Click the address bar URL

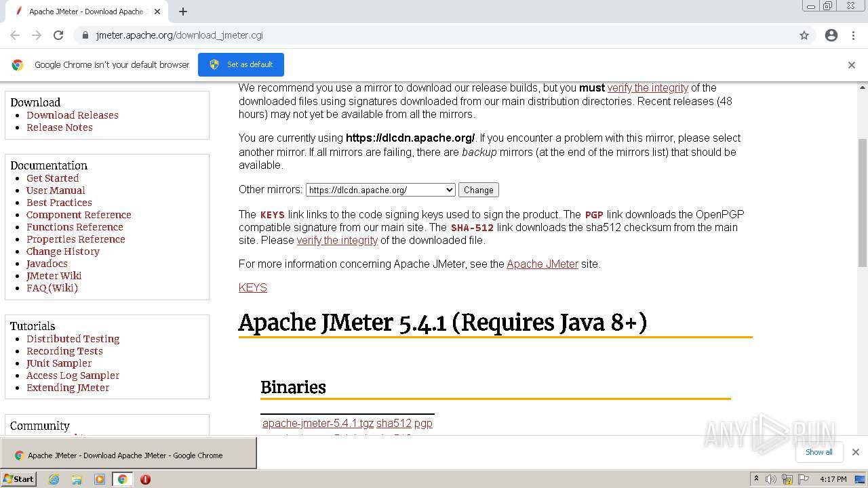(179, 35)
